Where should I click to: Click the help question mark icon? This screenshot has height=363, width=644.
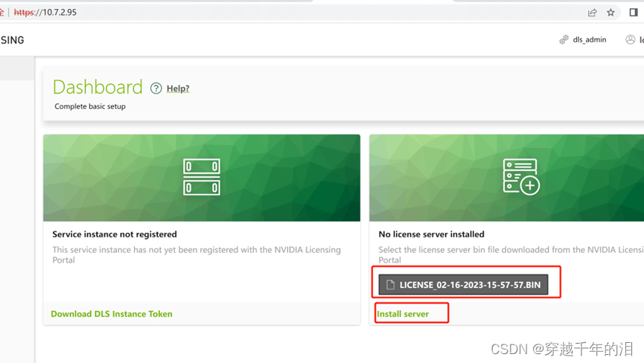(x=156, y=89)
